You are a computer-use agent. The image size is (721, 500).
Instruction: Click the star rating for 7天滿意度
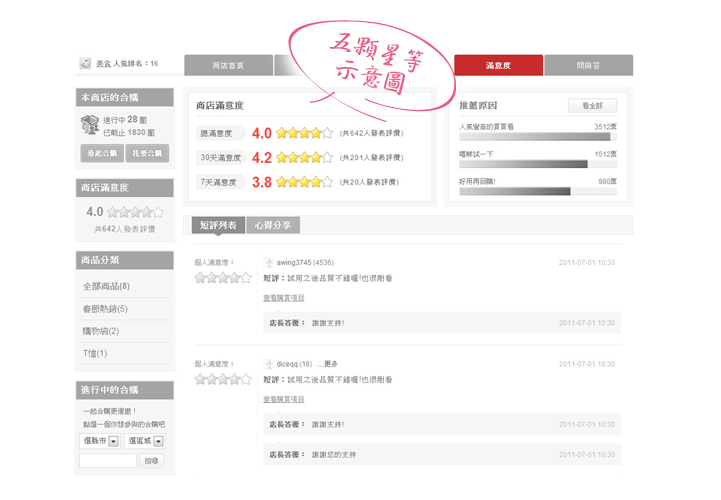pyautogui.click(x=305, y=182)
